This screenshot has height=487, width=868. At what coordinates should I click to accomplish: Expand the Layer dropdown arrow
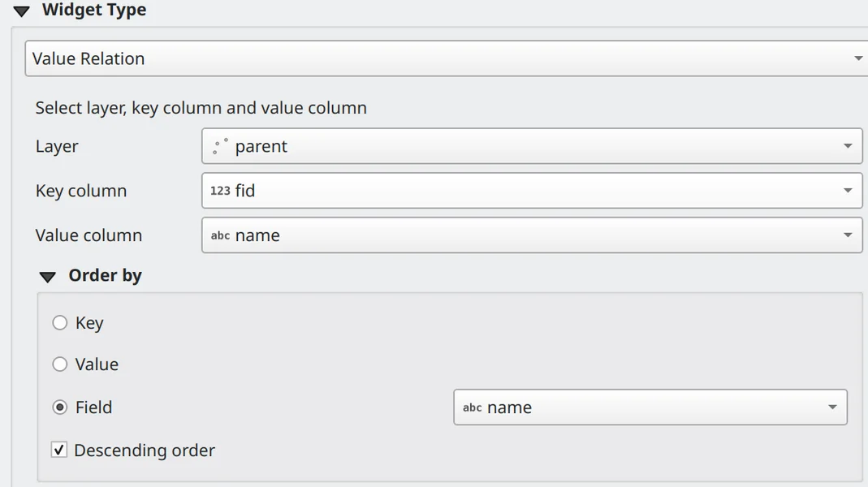click(847, 147)
